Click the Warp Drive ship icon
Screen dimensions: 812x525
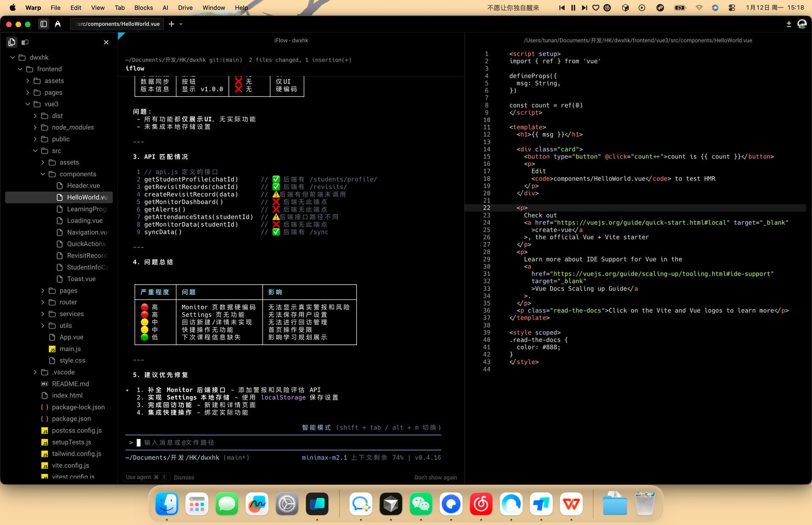[58, 24]
